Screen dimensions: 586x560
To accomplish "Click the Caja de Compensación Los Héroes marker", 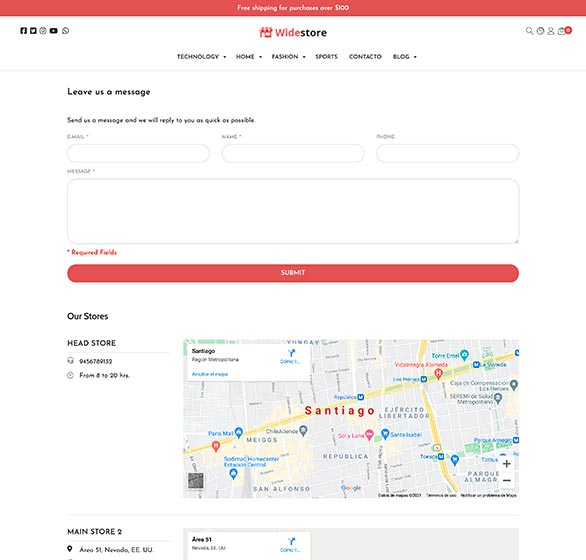I will (514, 384).
